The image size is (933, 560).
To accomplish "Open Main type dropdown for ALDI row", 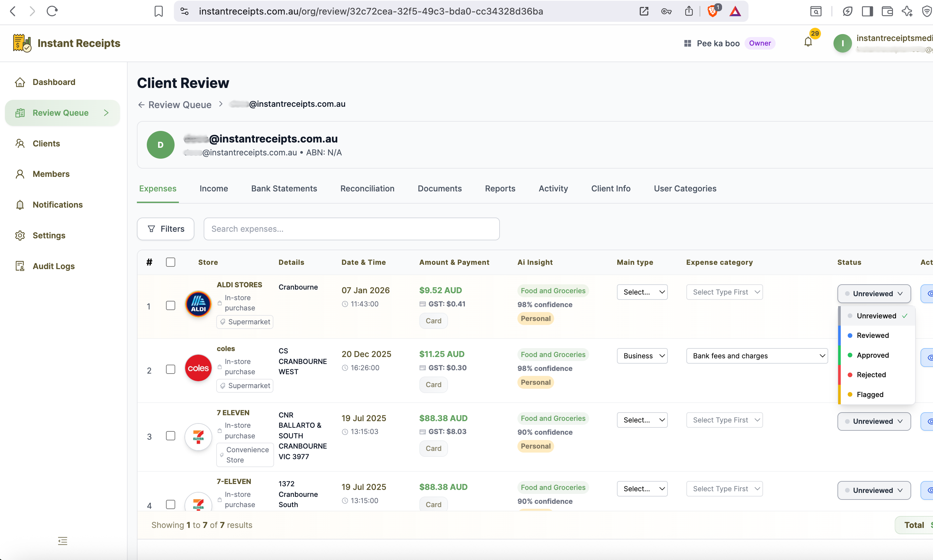I will point(642,292).
